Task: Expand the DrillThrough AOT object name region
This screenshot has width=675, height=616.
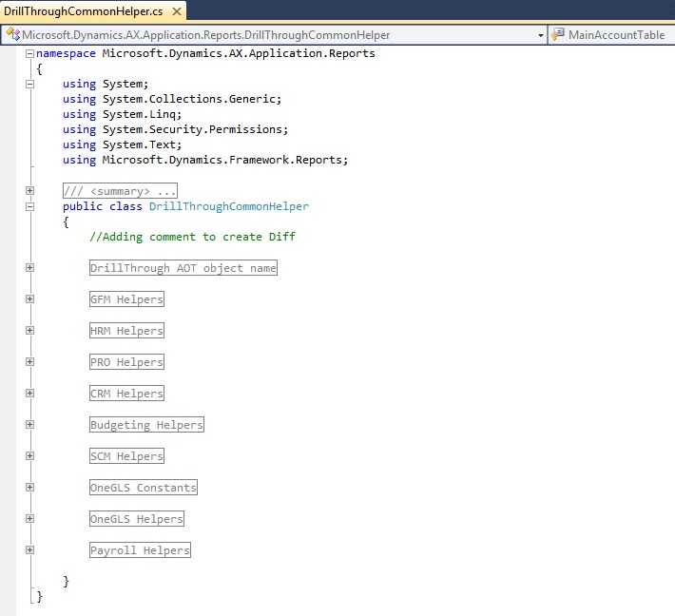Action: click(x=29, y=268)
